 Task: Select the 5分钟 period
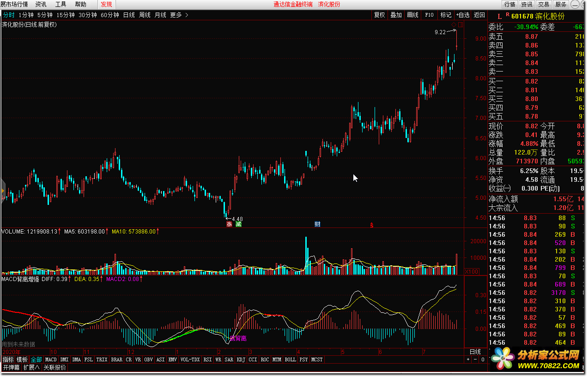(x=44, y=15)
